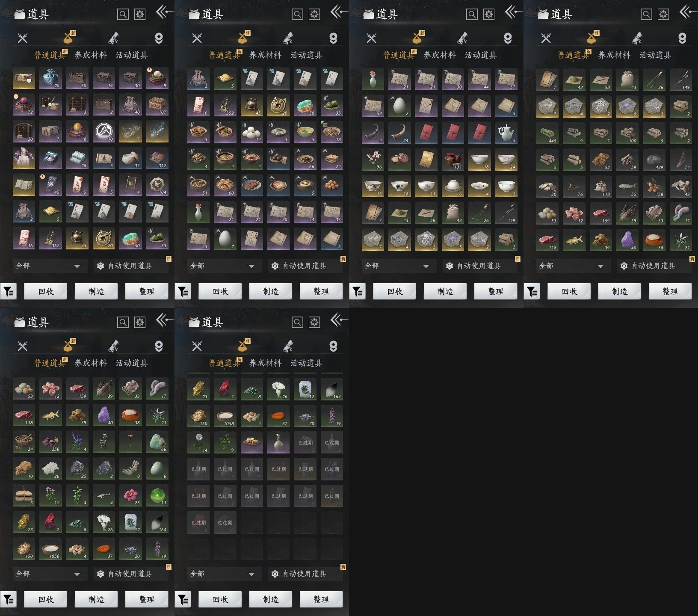The height and width of the screenshot is (616, 698).
Task: Click the dark stone item with count 429
Action: pyautogui.click(x=654, y=160)
